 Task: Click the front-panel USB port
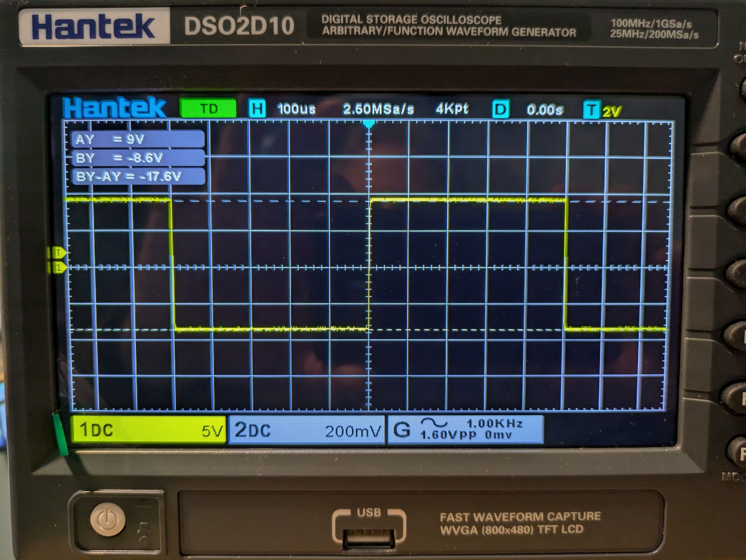click(369, 538)
